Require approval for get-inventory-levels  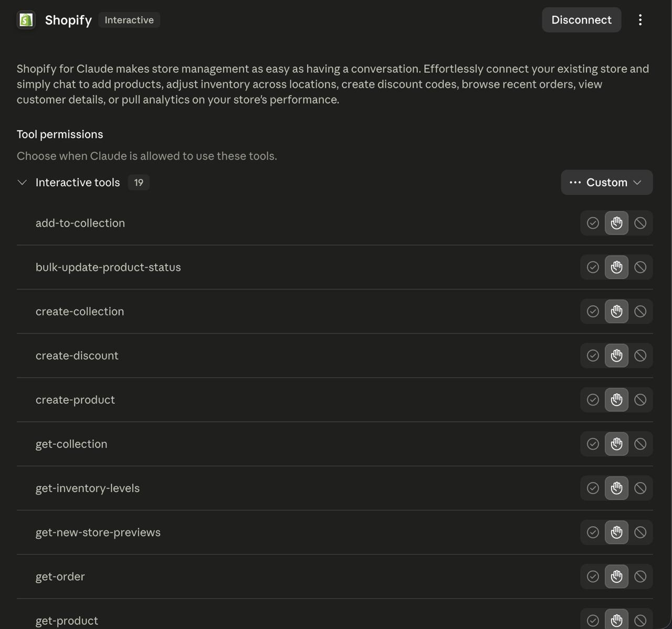click(616, 488)
